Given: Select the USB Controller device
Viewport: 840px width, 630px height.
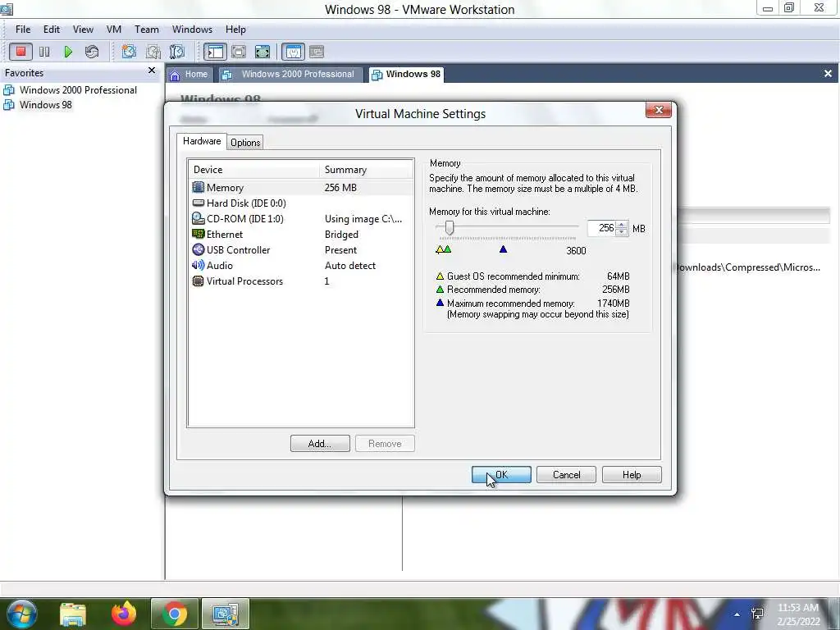Looking at the screenshot, I should (x=301, y=249).
